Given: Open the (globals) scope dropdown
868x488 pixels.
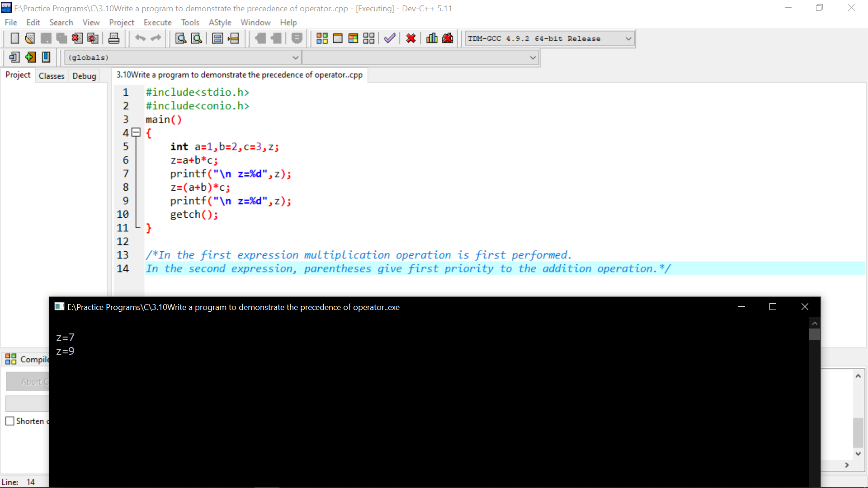Looking at the screenshot, I should (x=183, y=58).
